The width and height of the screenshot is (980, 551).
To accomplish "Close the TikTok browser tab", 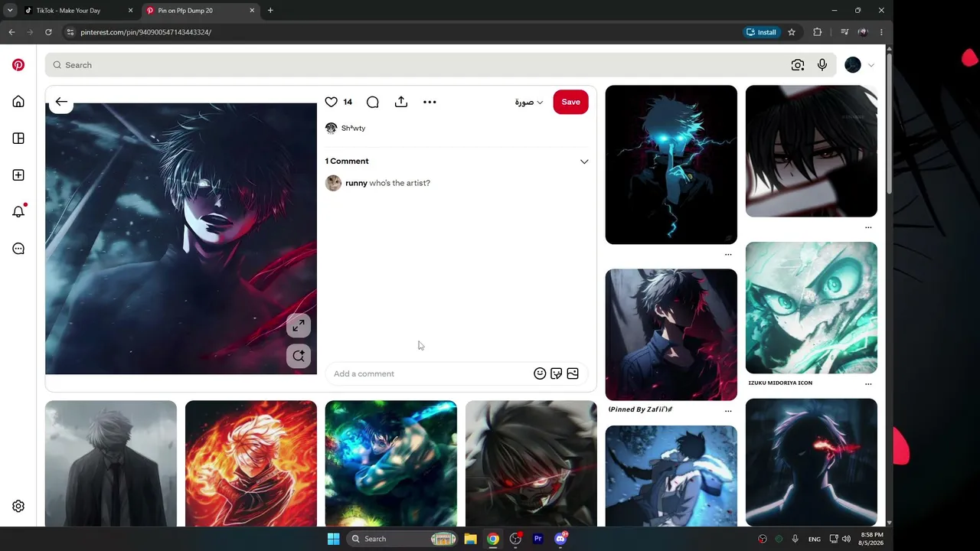I will pyautogui.click(x=130, y=11).
